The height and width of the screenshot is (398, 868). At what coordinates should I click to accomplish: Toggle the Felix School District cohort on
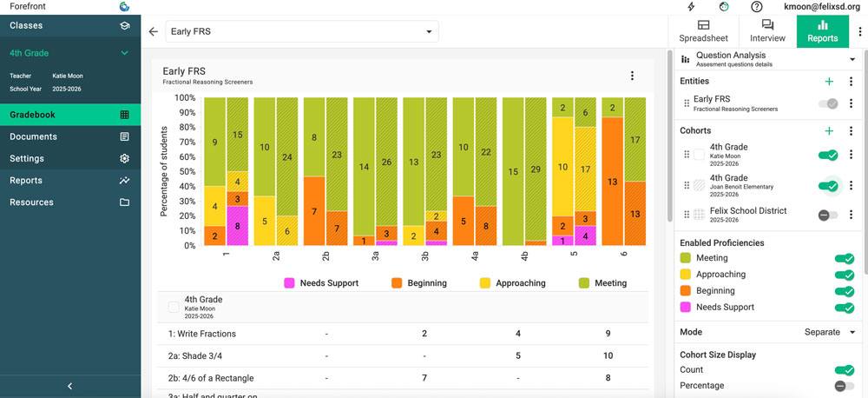828,215
